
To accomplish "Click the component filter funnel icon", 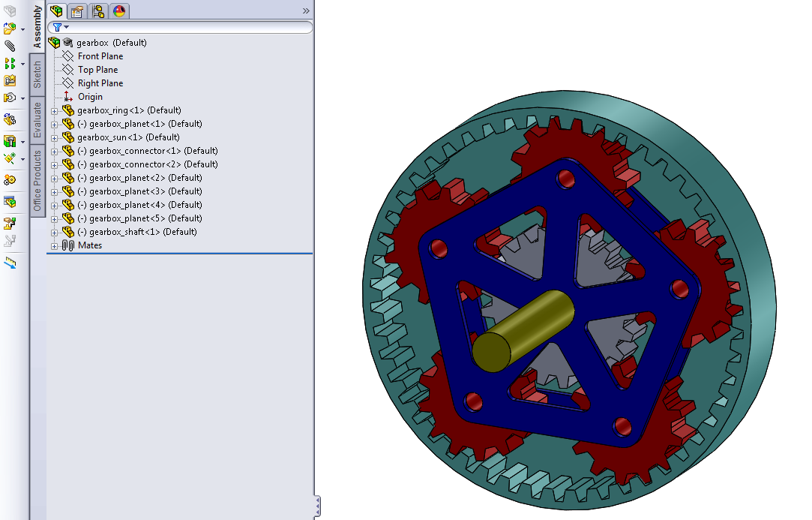I will coord(58,27).
